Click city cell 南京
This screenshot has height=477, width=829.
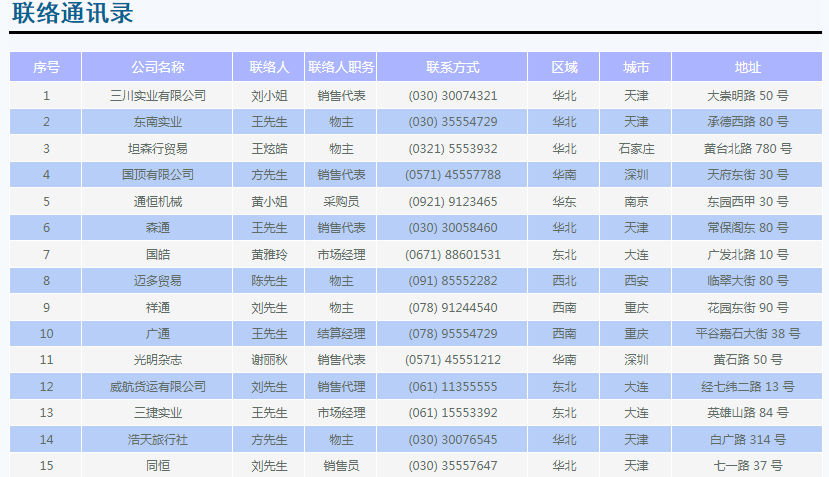[x=635, y=201]
